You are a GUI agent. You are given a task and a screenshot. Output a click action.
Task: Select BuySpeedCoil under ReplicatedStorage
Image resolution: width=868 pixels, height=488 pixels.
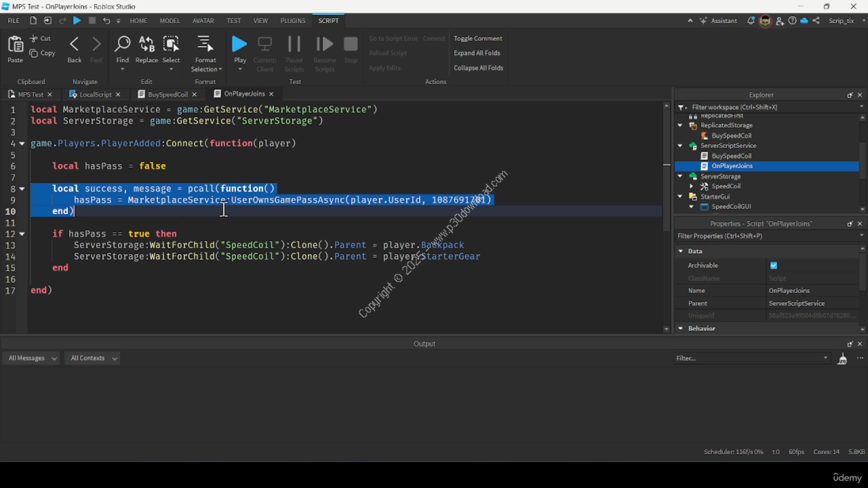click(x=731, y=136)
